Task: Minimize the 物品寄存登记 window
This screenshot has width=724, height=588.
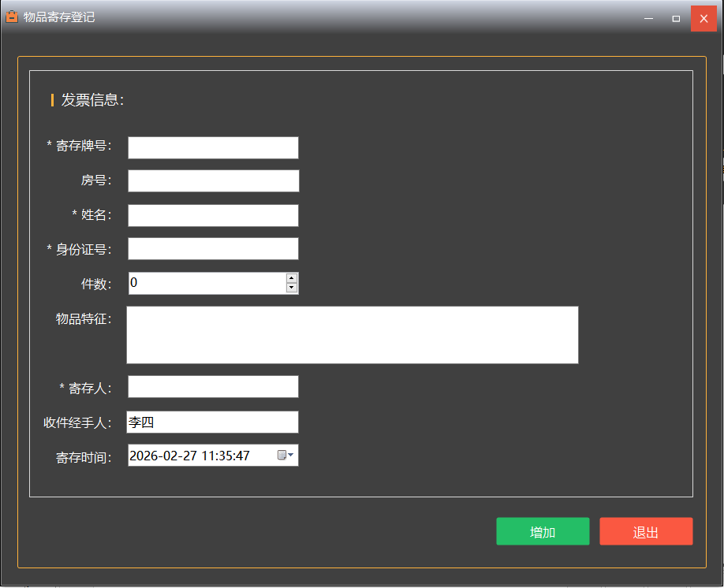Action: click(x=648, y=18)
